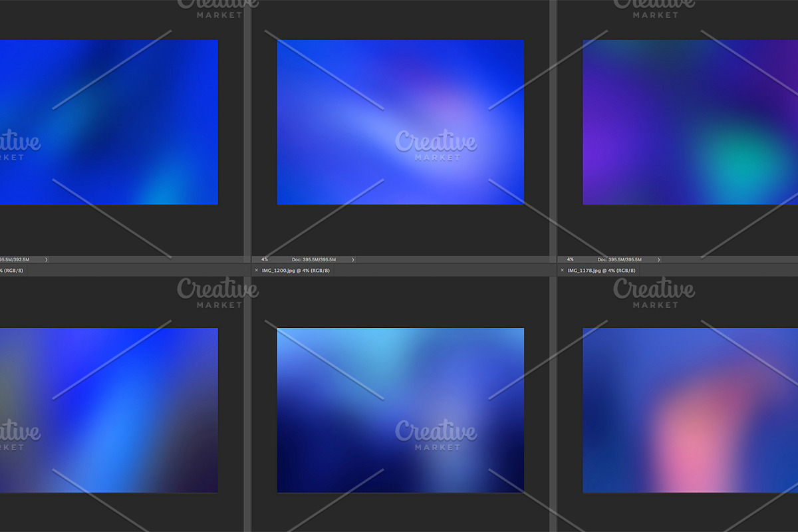Click Doc size readout above IMG_1178.jpg tab

coord(620,259)
